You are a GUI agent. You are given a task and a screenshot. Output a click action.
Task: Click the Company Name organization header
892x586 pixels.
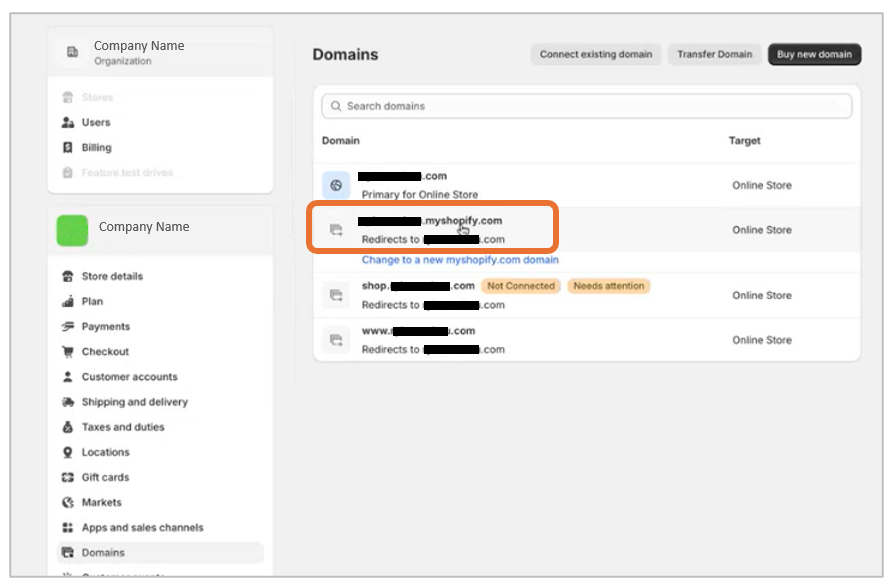(160, 52)
